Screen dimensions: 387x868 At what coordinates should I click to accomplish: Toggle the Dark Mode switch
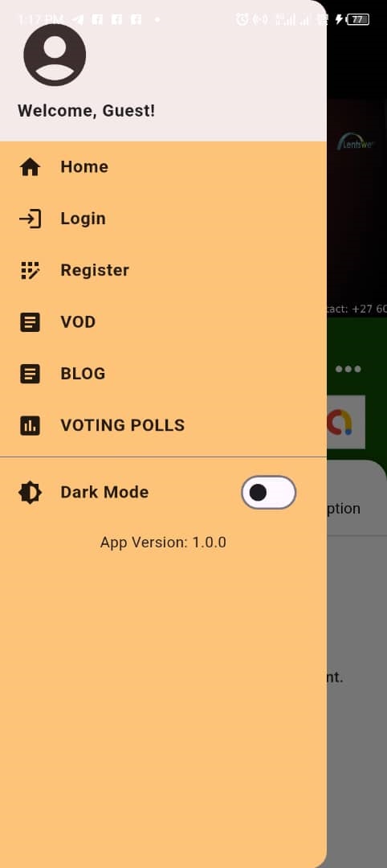pos(269,492)
